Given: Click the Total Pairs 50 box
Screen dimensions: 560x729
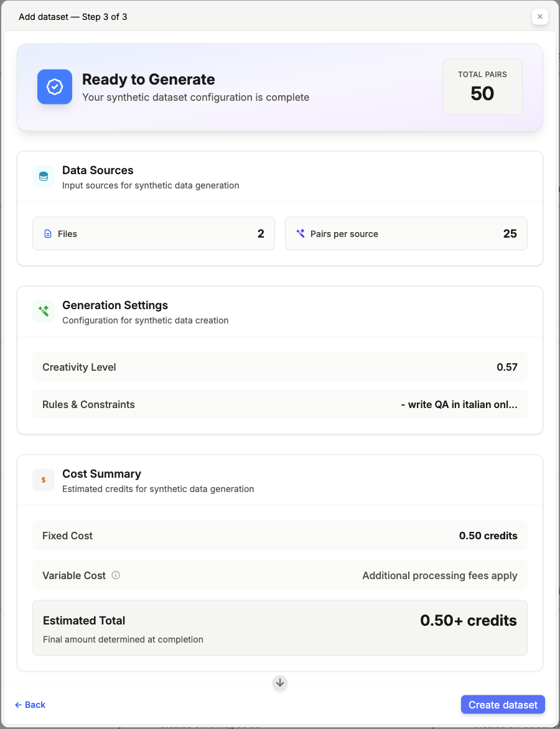Looking at the screenshot, I should [482, 86].
